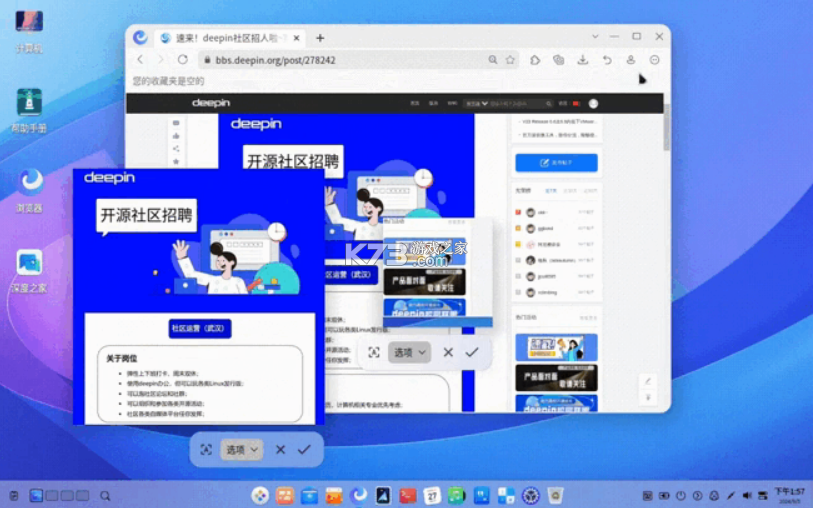Click the blue post-new-thread button

click(x=556, y=163)
